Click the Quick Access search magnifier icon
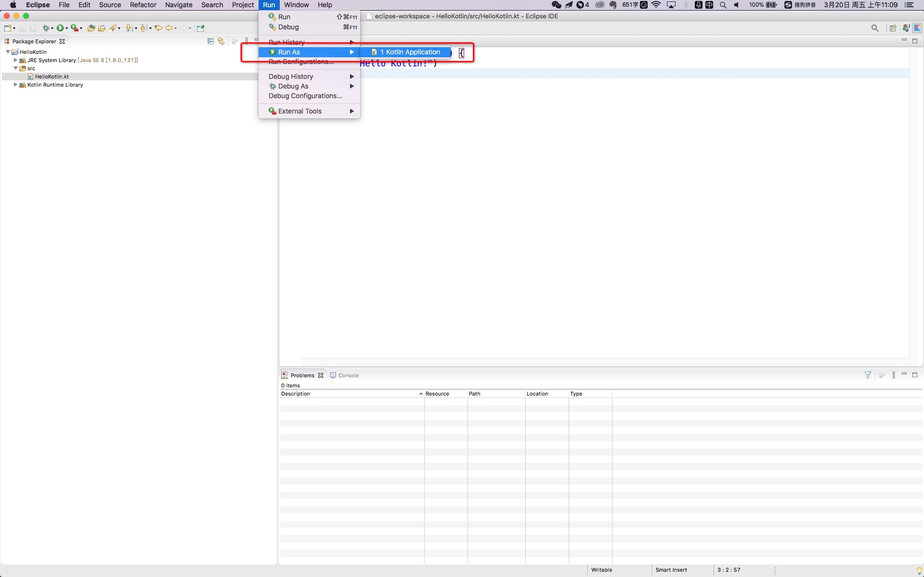The width and height of the screenshot is (924, 577). tap(875, 28)
